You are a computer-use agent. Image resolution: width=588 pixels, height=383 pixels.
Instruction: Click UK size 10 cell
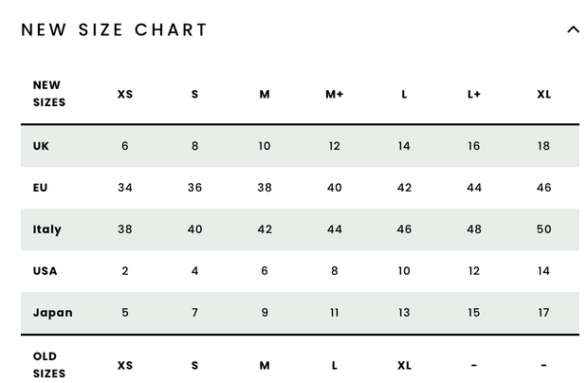(265, 146)
